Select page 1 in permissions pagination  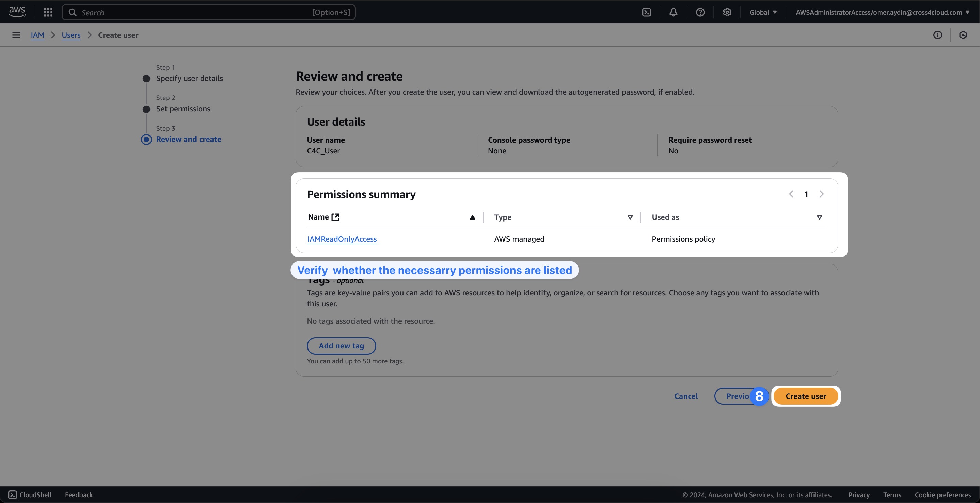pos(806,194)
